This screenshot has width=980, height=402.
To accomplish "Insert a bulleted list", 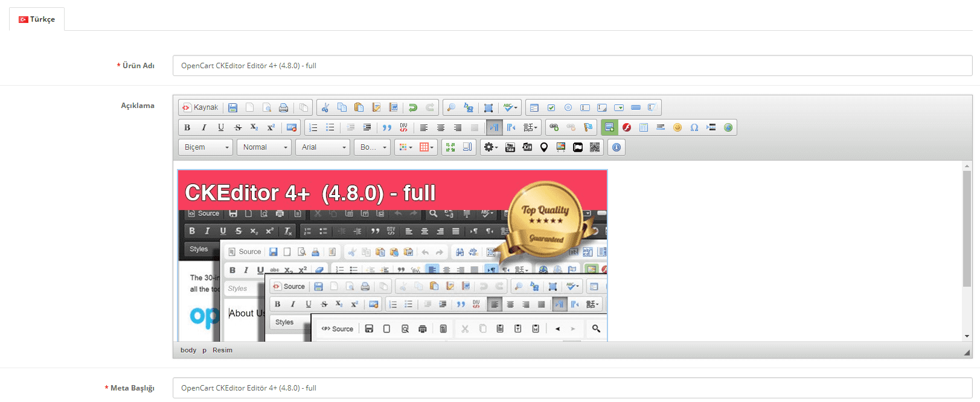I will pos(330,127).
